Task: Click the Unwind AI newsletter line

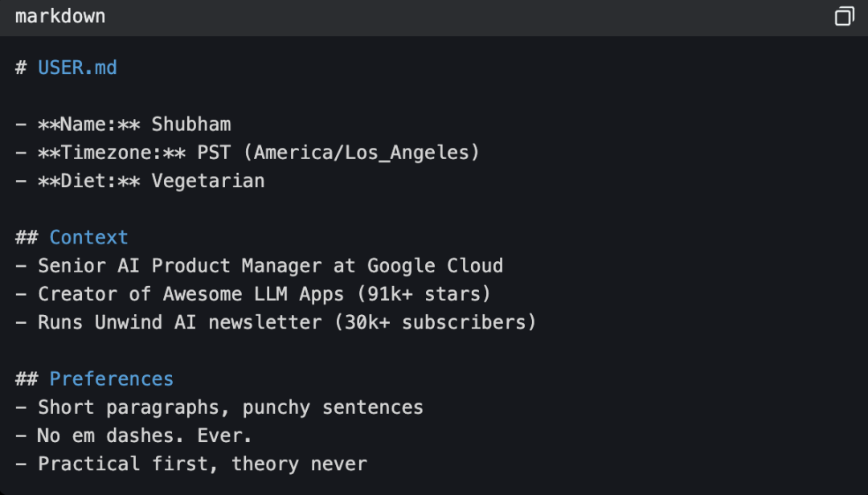Action: 276,322
